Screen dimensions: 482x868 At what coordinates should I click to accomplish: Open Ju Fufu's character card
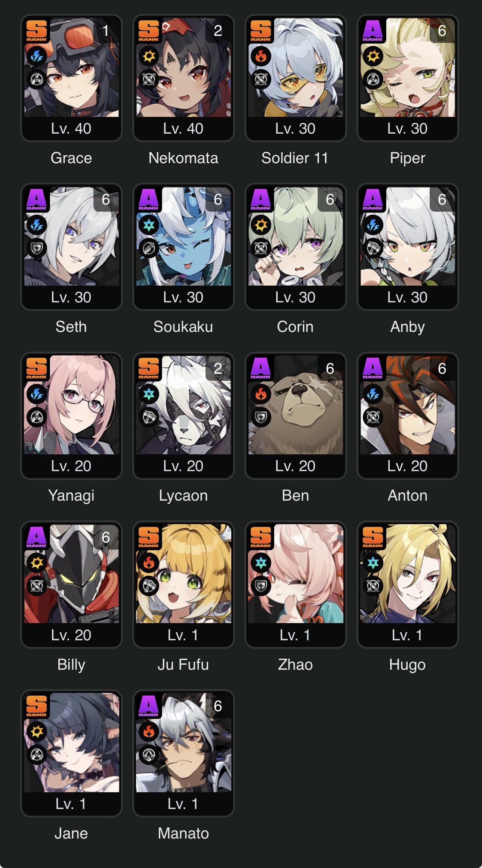tap(183, 585)
